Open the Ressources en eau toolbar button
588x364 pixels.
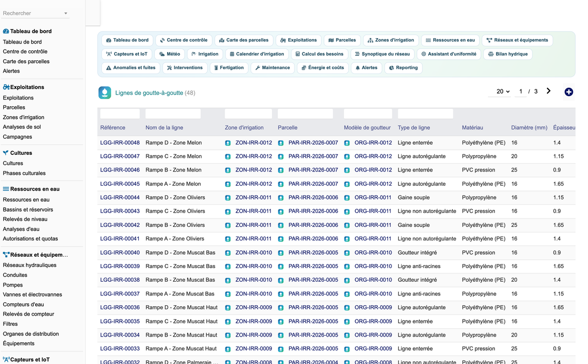click(450, 40)
